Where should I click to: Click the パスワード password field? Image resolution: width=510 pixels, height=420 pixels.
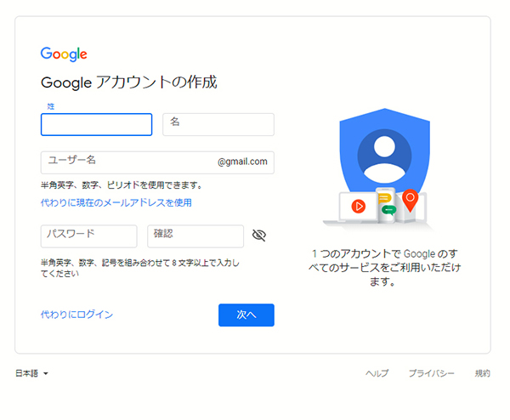pos(88,236)
